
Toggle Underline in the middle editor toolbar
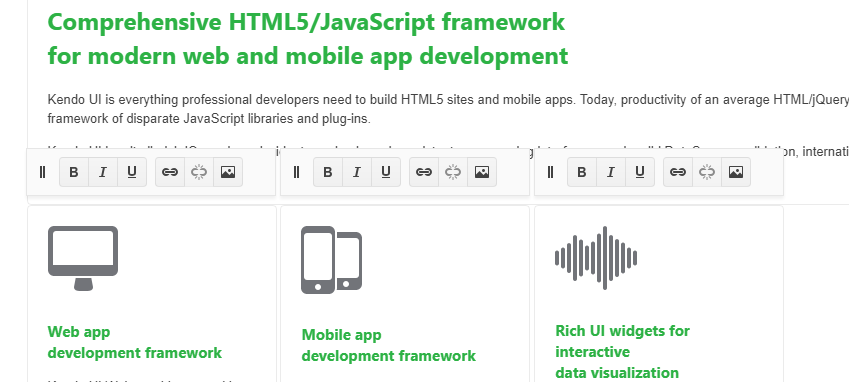coord(386,172)
